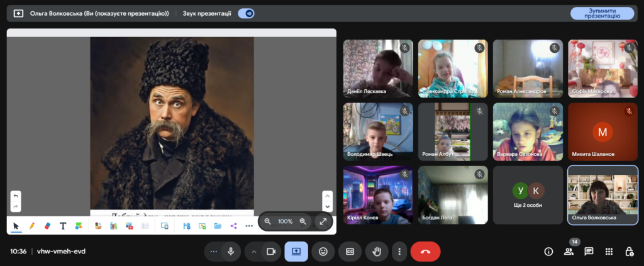644x266 pixels.
Task: Expand camera settings with the up chevron
Action: coord(254,252)
